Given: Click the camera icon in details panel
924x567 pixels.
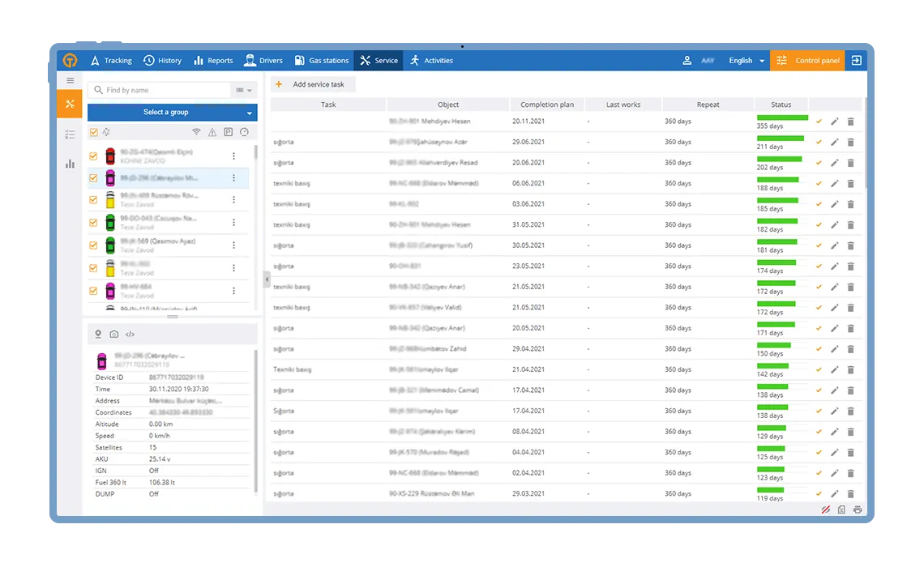Looking at the screenshot, I should coord(114,334).
